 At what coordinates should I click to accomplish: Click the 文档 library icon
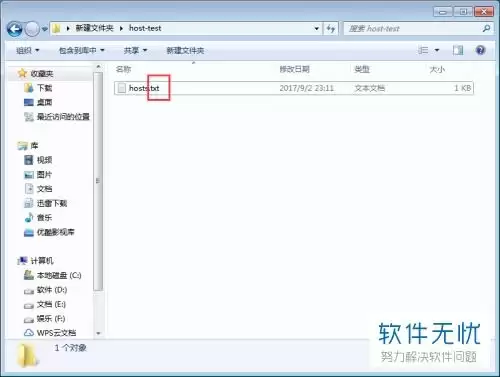[29, 189]
